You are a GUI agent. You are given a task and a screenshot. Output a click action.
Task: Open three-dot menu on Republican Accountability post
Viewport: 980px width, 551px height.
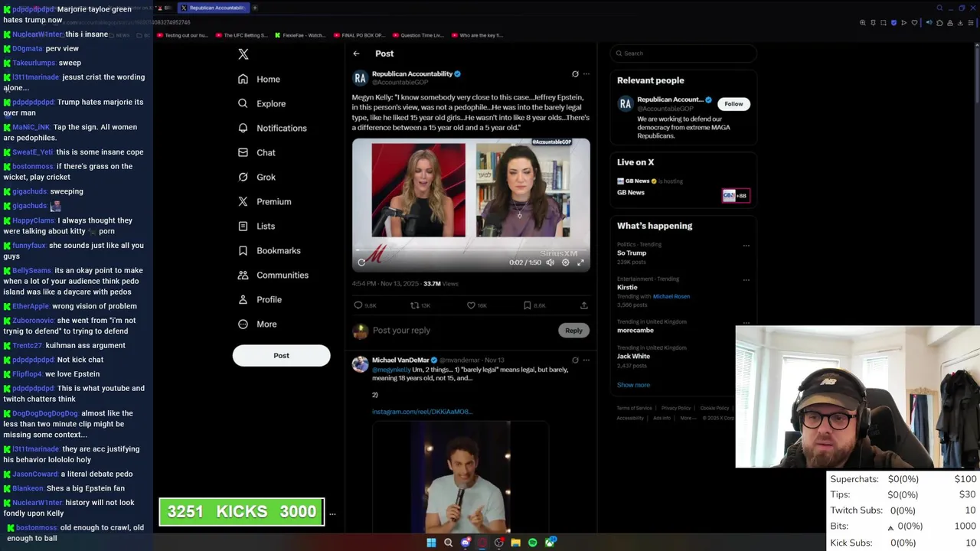click(586, 74)
